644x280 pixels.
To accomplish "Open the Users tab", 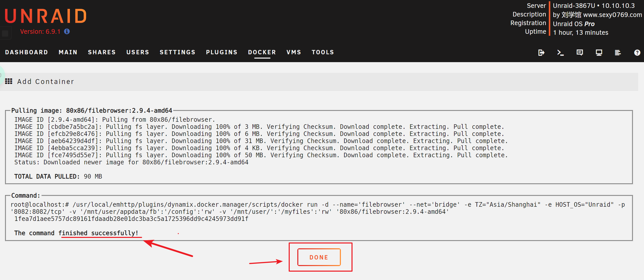I will [x=138, y=52].
